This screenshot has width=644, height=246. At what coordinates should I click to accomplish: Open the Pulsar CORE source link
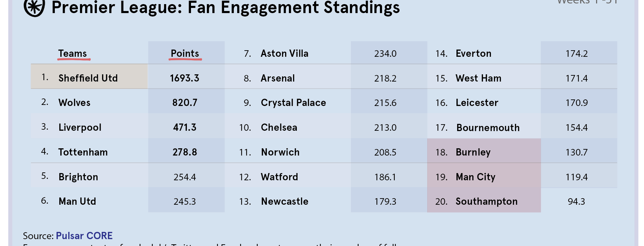tap(84, 236)
